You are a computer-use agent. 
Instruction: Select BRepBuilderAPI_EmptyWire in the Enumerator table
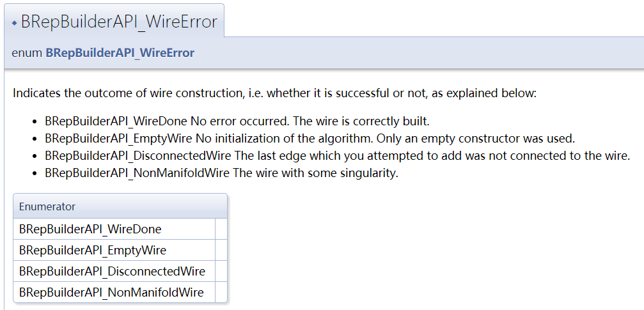[x=93, y=250]
